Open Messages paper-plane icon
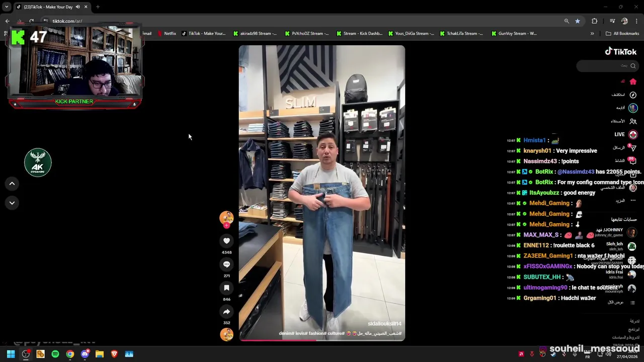Screen dimensions: 644x362 pyautogui.click(x=633, y=148)
